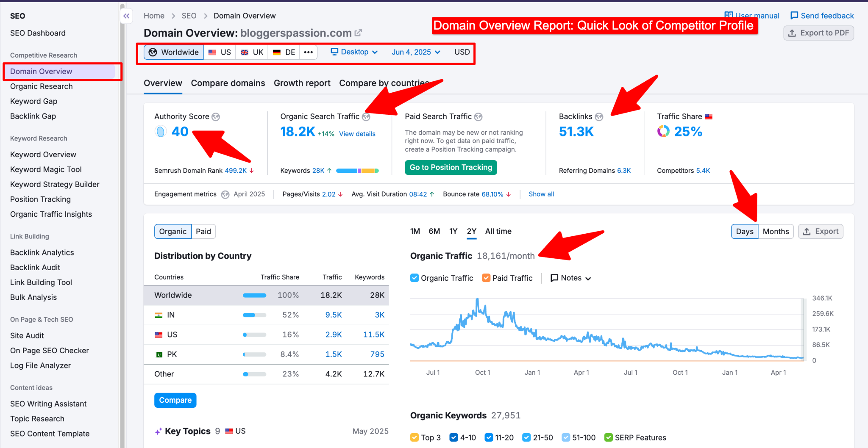Select the 2Y time range

click(472, 231)
